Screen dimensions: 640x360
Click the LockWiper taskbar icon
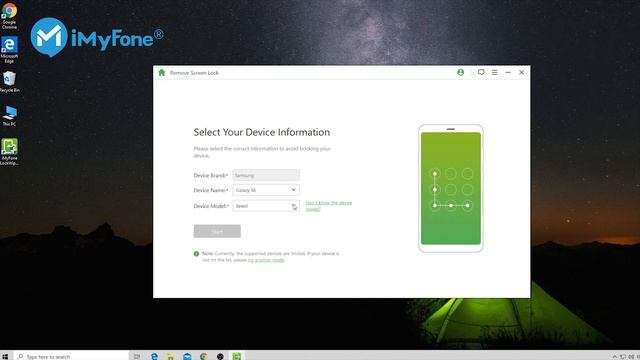pyautogui.click(x=237, y=356)
